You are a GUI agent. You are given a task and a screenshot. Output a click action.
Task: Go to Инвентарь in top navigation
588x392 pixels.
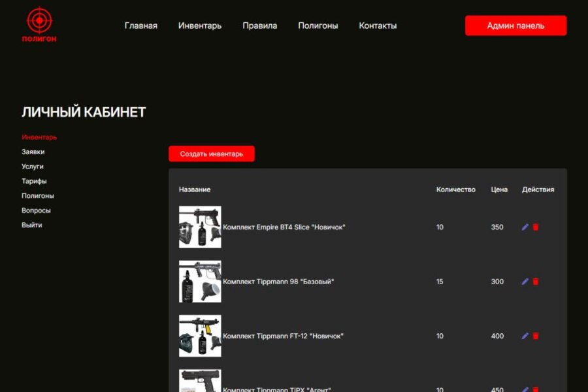[x=200, y=25]
